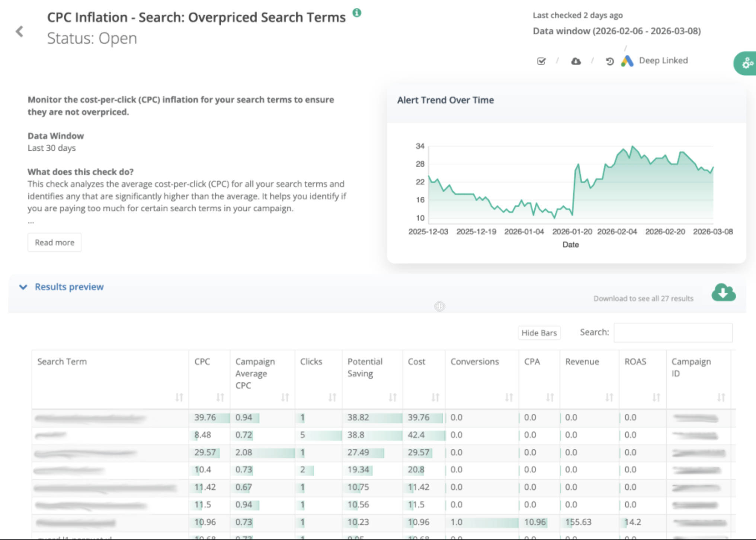
Task: Select the Clicks value 5
Action: click(302, 435)
